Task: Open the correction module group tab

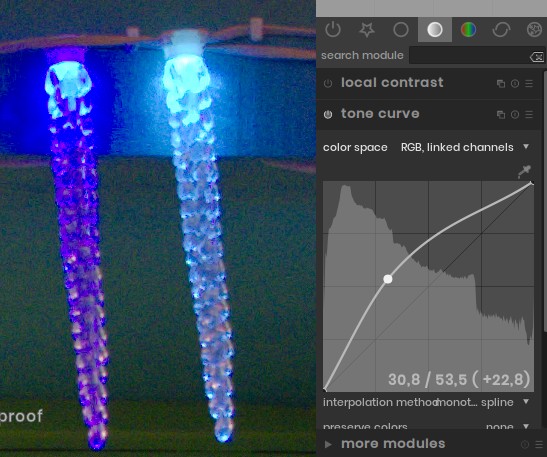Action: 501,30
